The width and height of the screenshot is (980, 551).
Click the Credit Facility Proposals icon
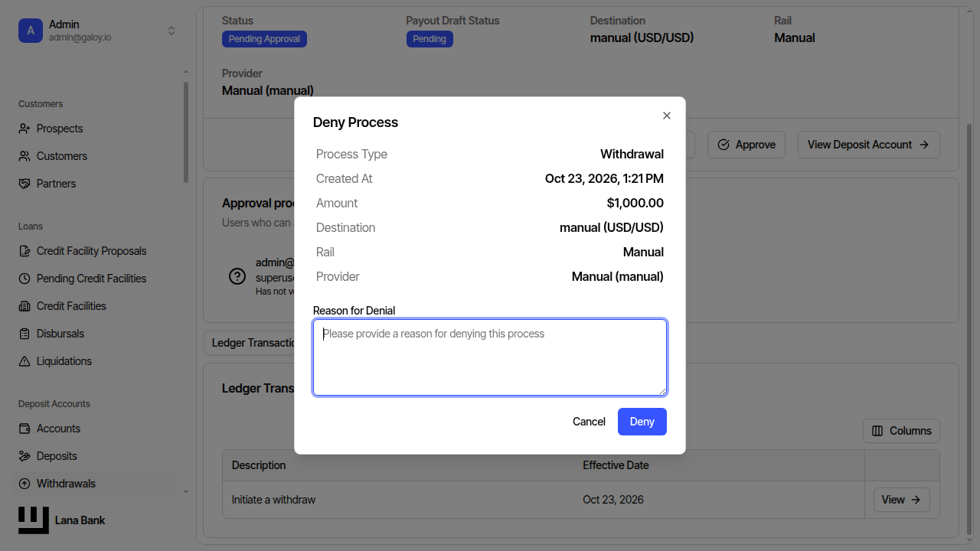(24, 251)
